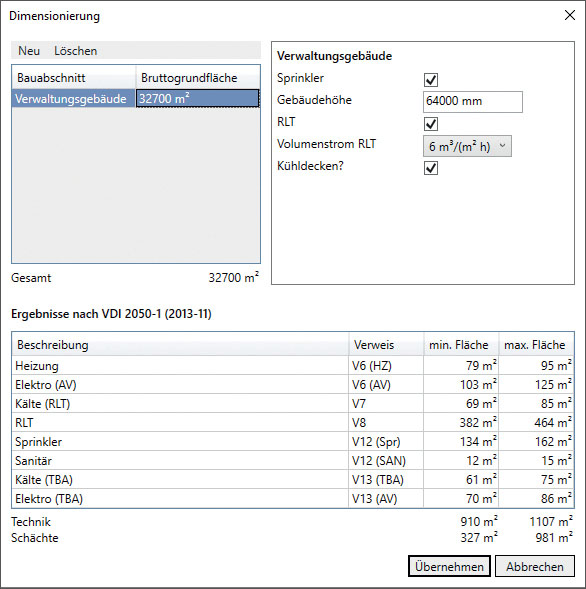This screenshot has width=586, height=589.
Task: Close the Dimensionierung dialog
Action: click(x=569, y=15)
